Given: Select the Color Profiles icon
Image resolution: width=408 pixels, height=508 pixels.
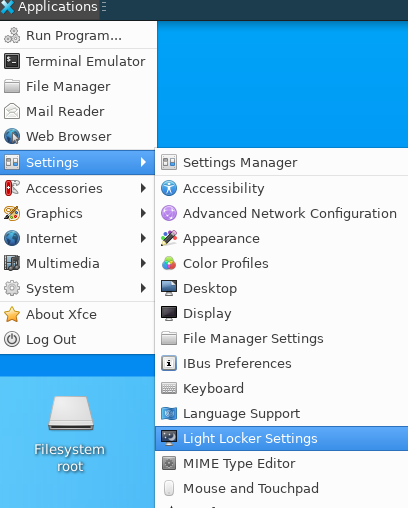Looking at the screenshot, I should [x=169, y=263].
